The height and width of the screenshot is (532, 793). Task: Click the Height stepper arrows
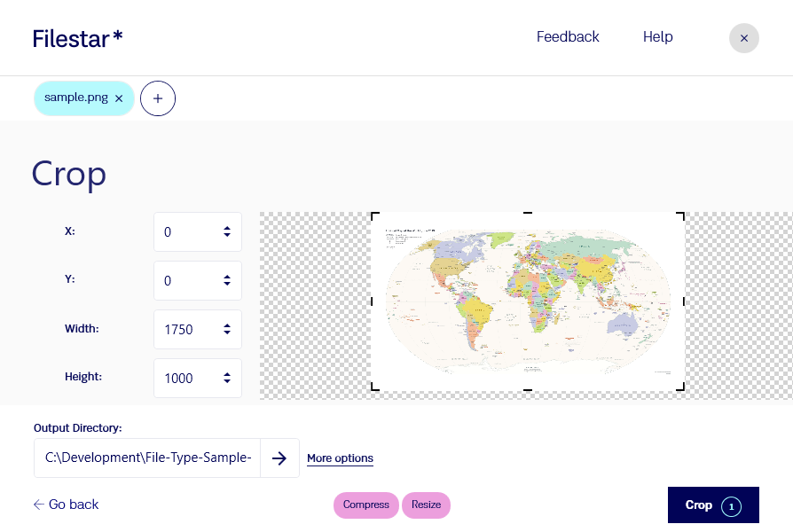click(x=227, y=378)
